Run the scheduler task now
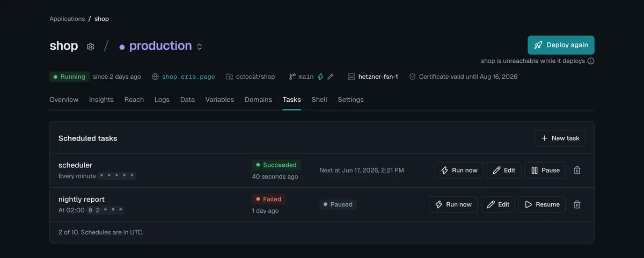The height and width of the screenshot is (258, 644). [x=459, y=170]
